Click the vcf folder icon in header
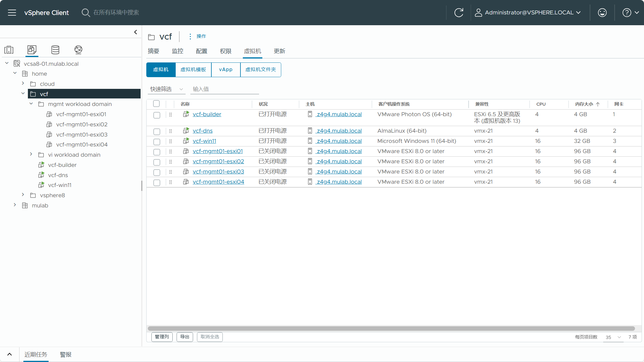 (151, 37)
